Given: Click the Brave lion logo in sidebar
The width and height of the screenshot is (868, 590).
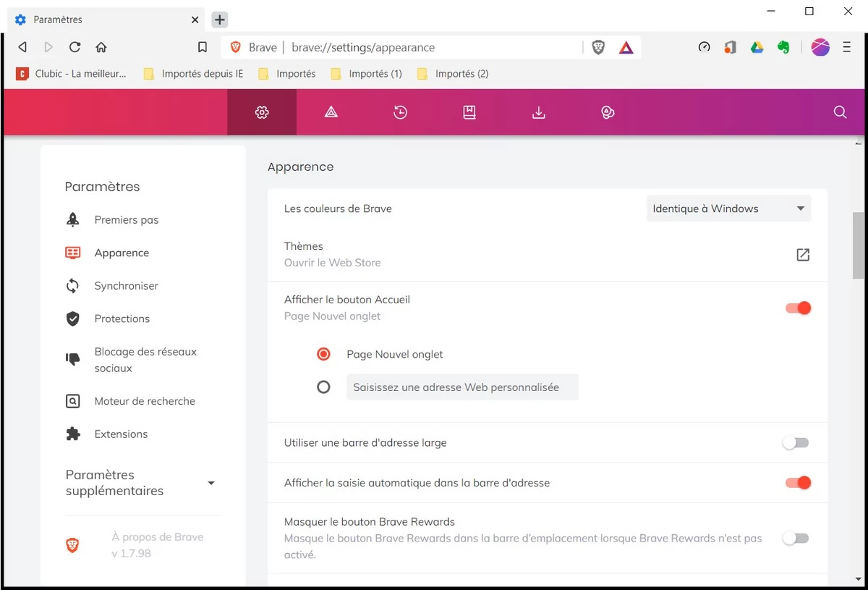Looking at the screenshot, I should coord(73,545).
